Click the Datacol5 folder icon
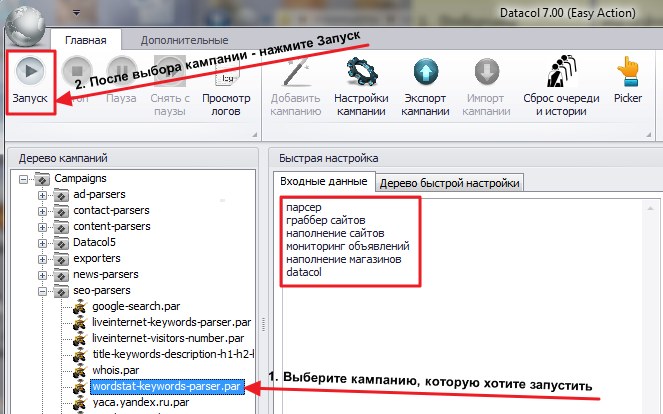This screenshot has height=414, width=663. (61, 243)
